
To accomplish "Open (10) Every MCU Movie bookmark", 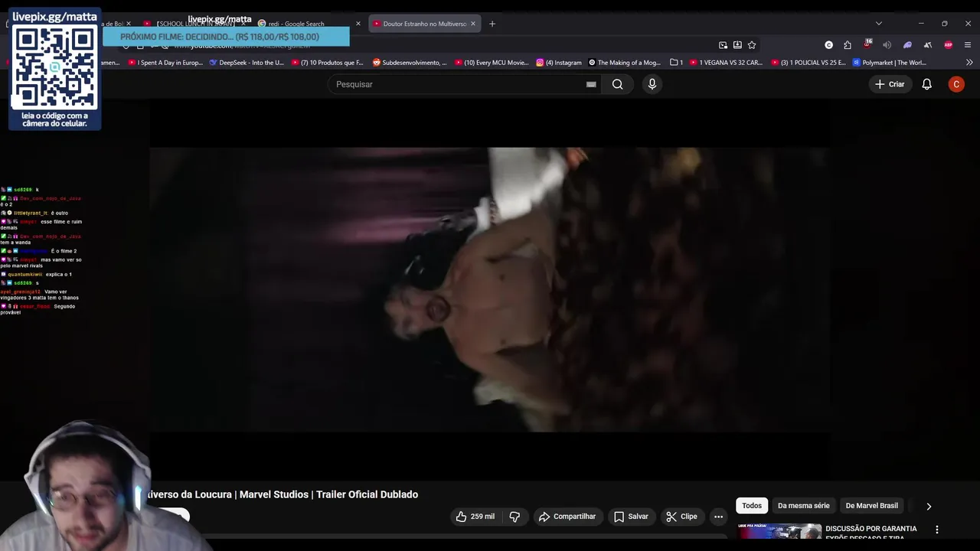I will 492,63.
